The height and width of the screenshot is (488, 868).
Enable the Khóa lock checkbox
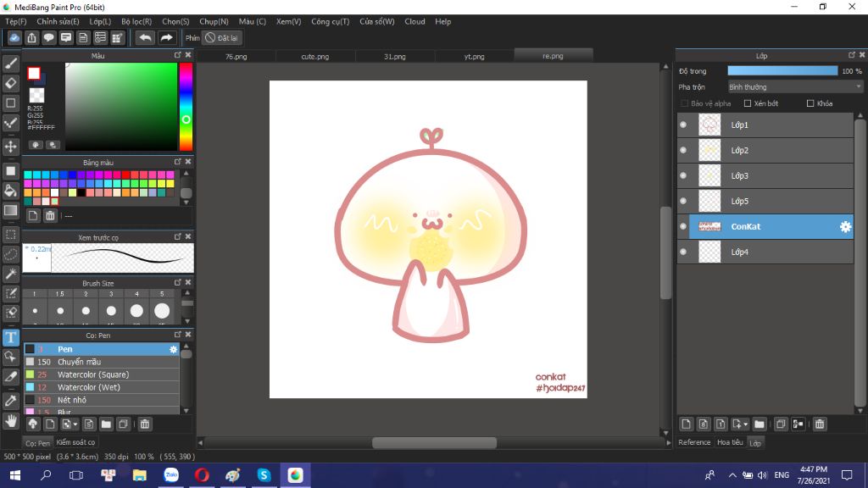pos(810,103)
